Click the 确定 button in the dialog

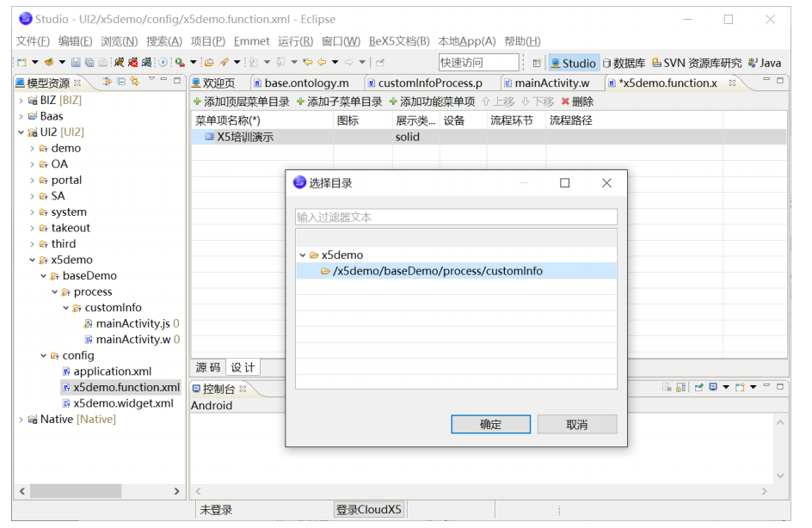[x=490, y=424]
